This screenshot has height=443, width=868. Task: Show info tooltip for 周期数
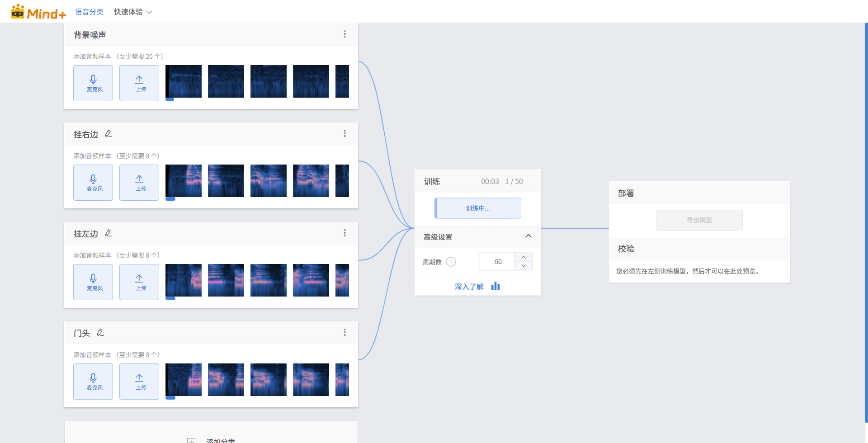tap(451, 262)
